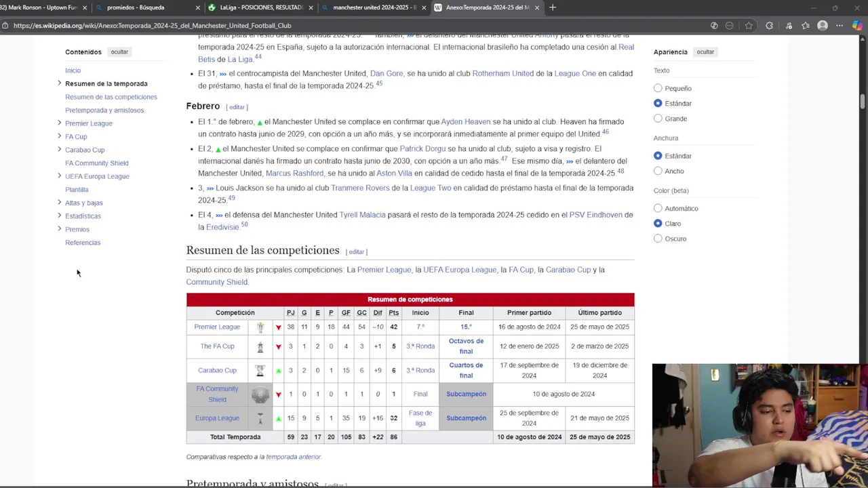The height and width of the screenshot is (488, 868).
Task: Switch to manchester united 2024-2025 tab
Action: tap(374, 8)
